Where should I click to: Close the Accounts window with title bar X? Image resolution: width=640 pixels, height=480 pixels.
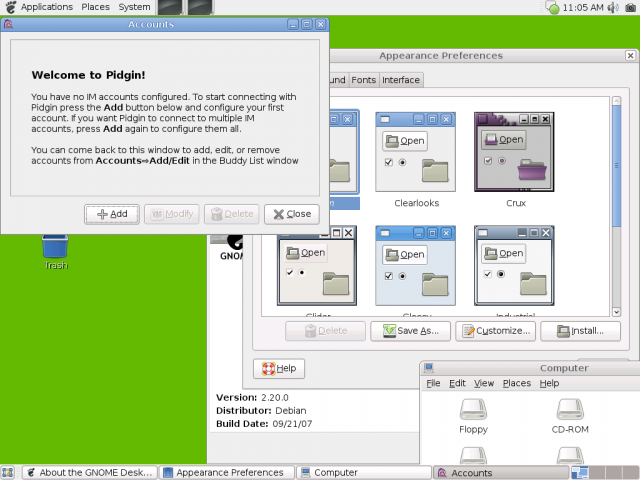pos(320,24)
